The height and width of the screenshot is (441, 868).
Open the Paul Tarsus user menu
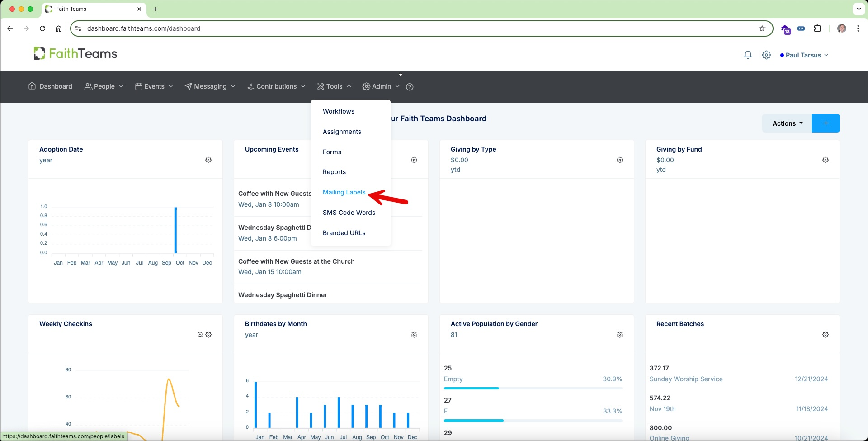pos(804,55)
